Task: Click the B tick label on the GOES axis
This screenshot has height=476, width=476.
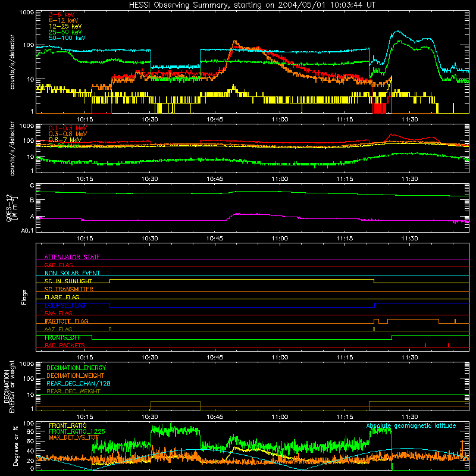Action: click(x=32, y=201)
